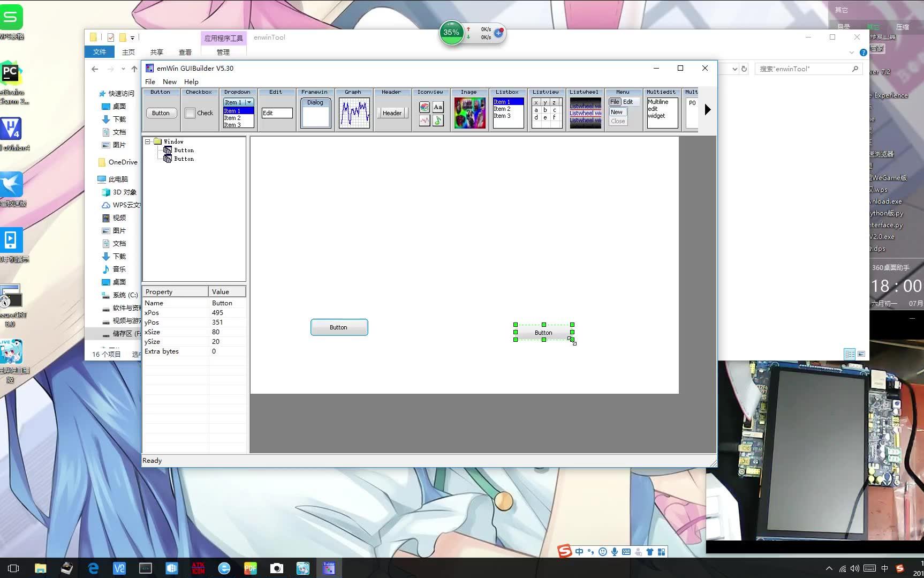
Task: Open the 主页 ribbon tab in Explorer
Action: pos(128,52)
